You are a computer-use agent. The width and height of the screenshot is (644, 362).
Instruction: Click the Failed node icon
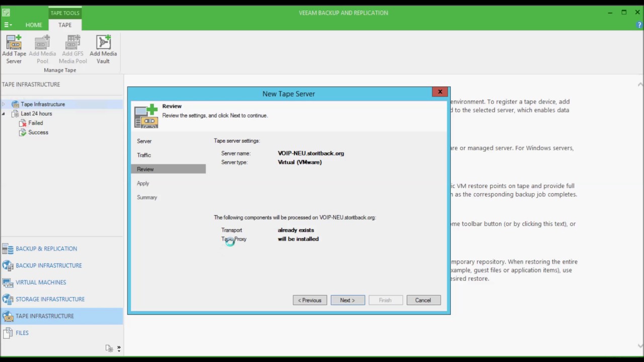tap(23, 123)
